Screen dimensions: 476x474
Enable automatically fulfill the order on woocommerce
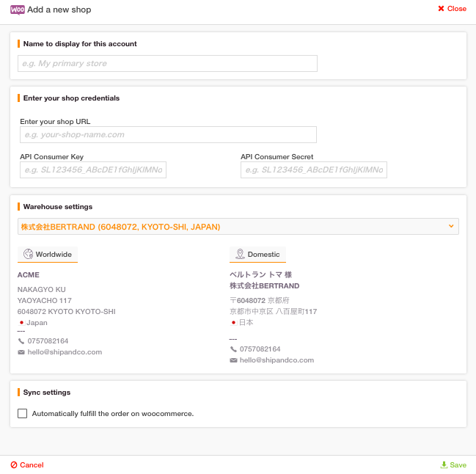(x=22, y=413)
